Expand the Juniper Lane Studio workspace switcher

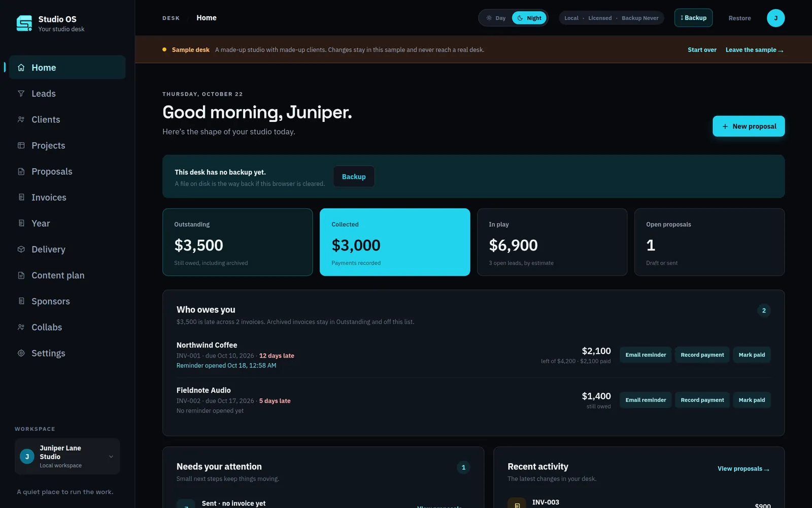point(67,456)
